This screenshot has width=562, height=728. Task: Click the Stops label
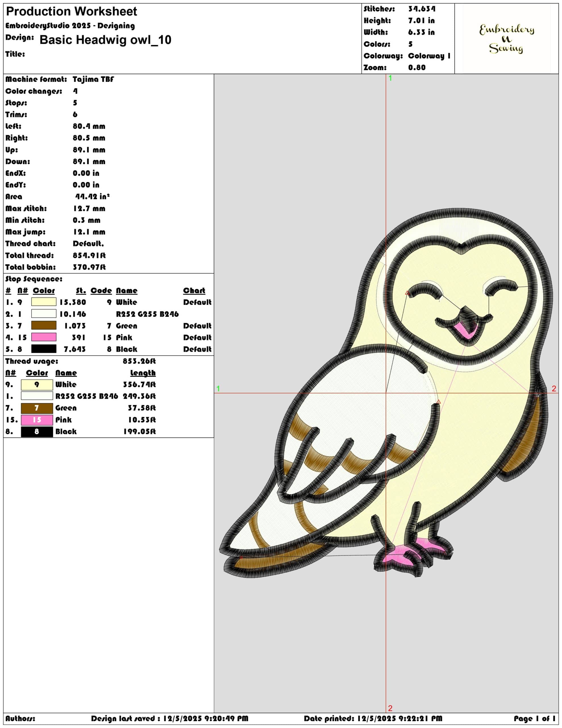16,103
